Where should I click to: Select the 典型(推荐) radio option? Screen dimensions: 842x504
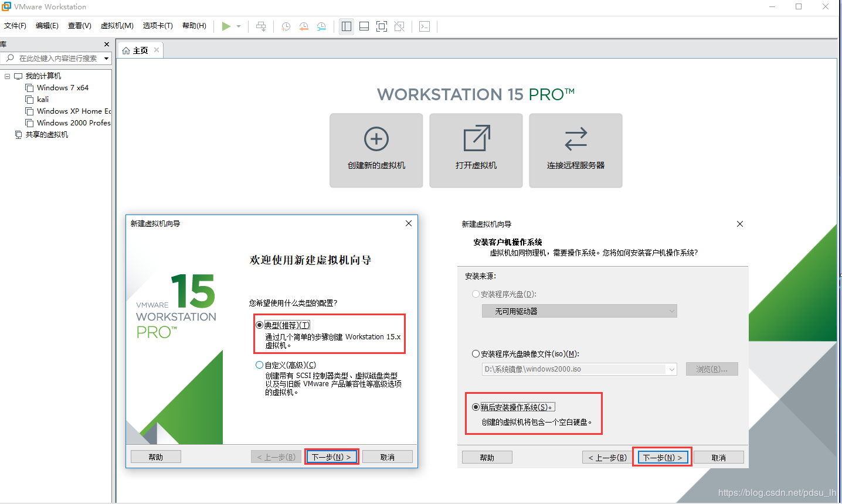[259, 325]
